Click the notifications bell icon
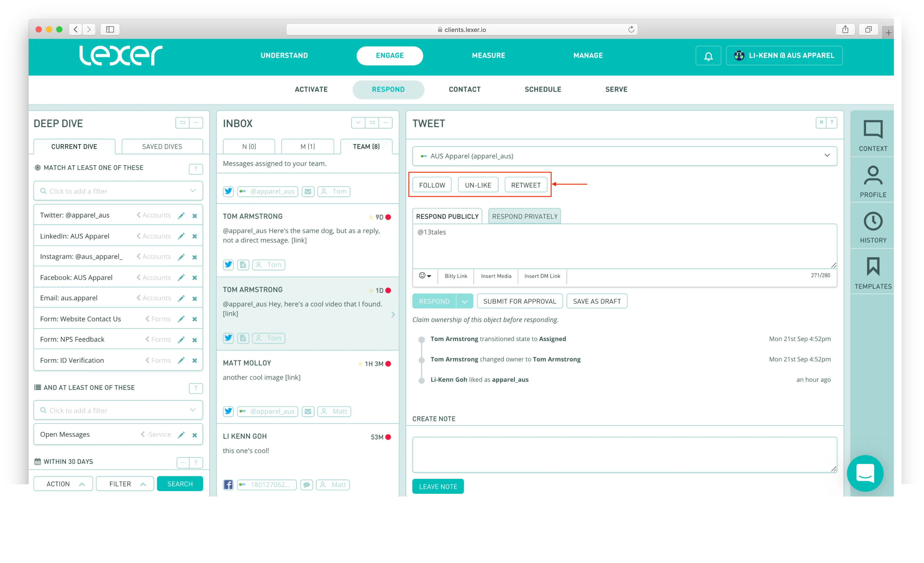This screenshot has width=924, height=563. tap(708, 56)
